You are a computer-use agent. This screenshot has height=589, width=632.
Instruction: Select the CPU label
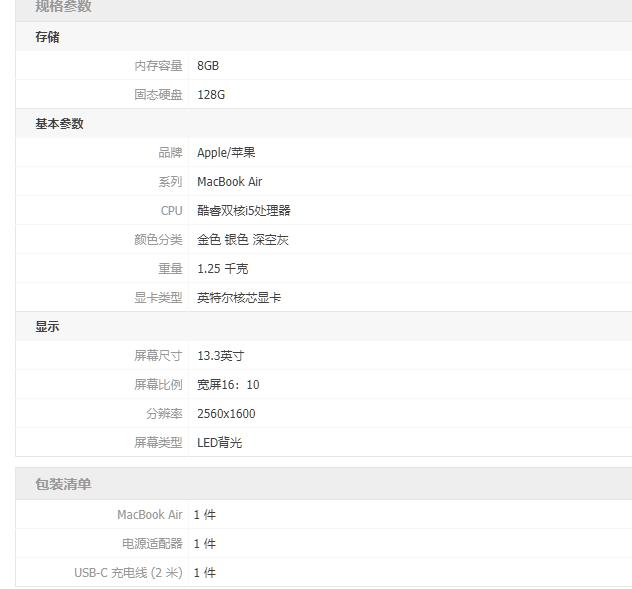click(x=171, y=210)
